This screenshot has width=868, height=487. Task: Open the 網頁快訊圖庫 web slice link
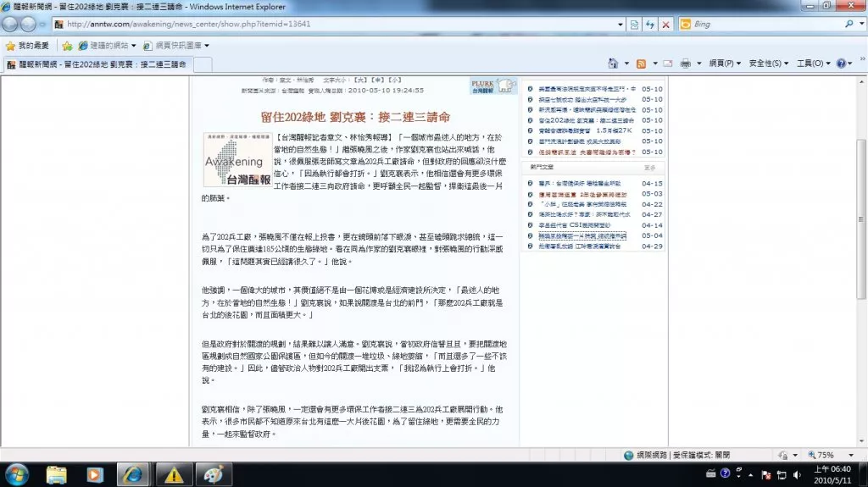[178, 45]
